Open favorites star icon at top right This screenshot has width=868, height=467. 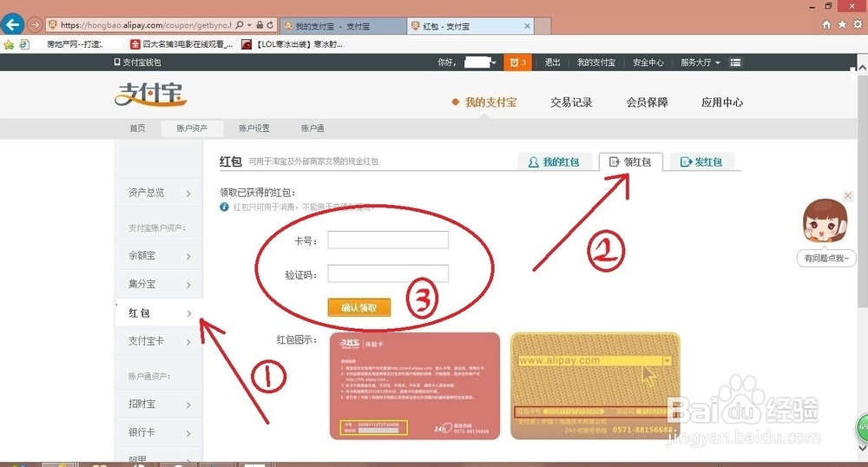point(842,24)
